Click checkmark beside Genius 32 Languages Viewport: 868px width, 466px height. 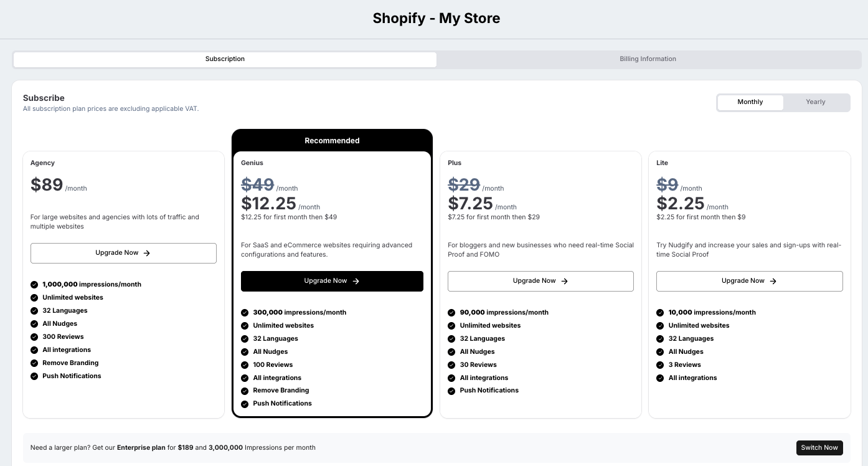tap(245, 339)
